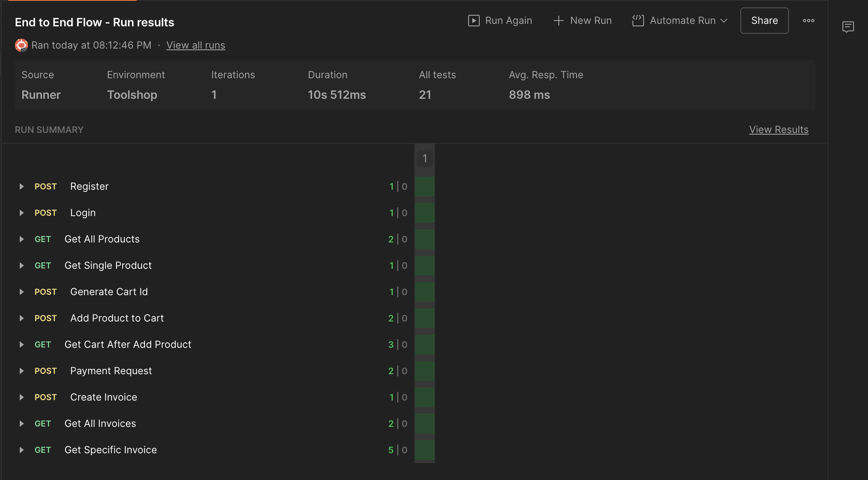Open the Automate Run dropdown chevron
The image size is (868, 480).
[724, 21]
